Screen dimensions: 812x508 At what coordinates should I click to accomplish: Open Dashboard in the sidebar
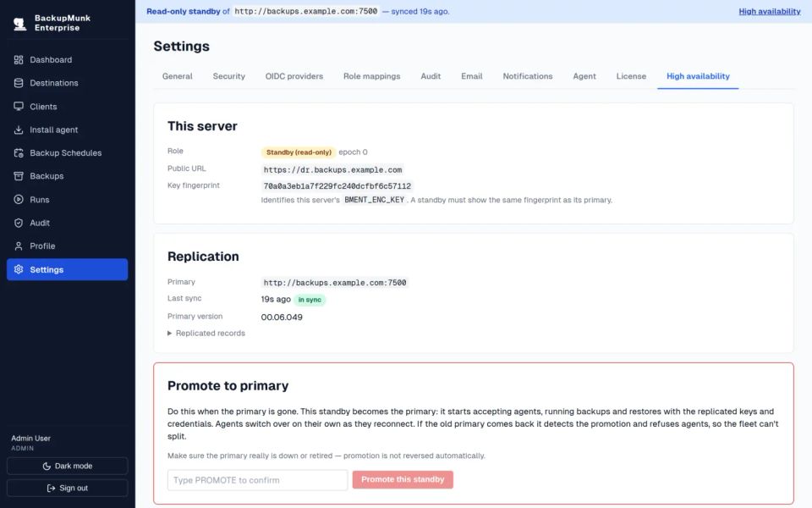click(x=68, y=59)
